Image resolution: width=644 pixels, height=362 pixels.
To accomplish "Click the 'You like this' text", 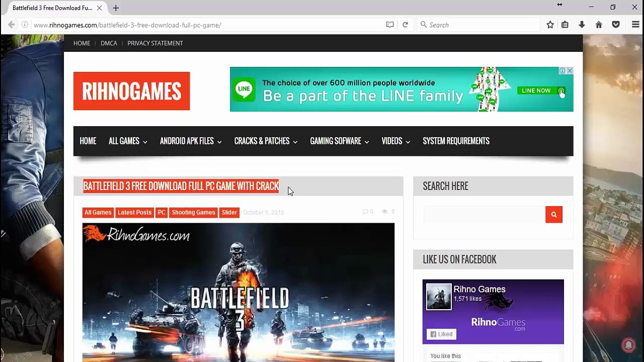I will [x=445, y=356].
